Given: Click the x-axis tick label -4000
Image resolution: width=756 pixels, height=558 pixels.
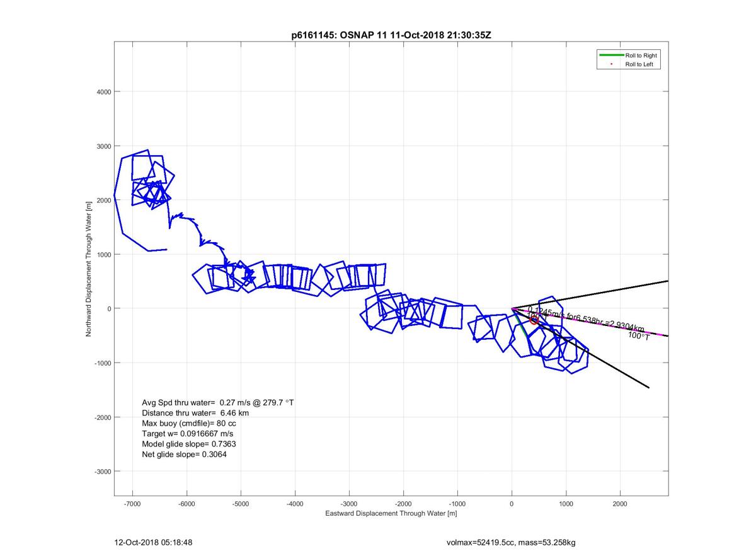Looking at the screenshot, I should 295,504.
